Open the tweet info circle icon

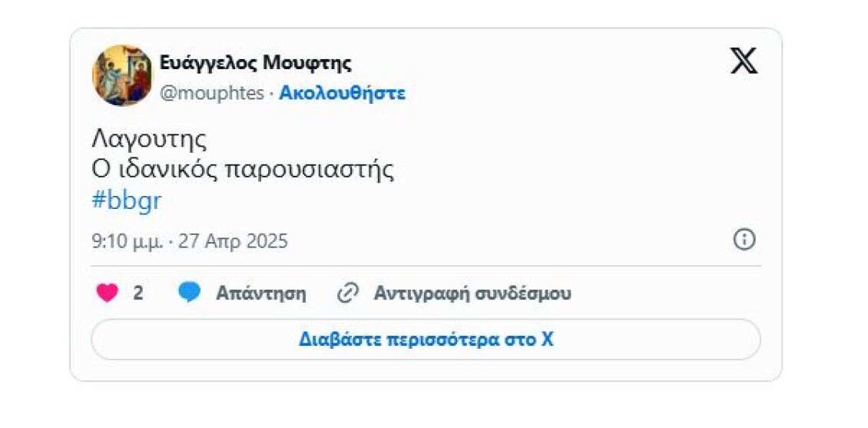click(744, 240)
